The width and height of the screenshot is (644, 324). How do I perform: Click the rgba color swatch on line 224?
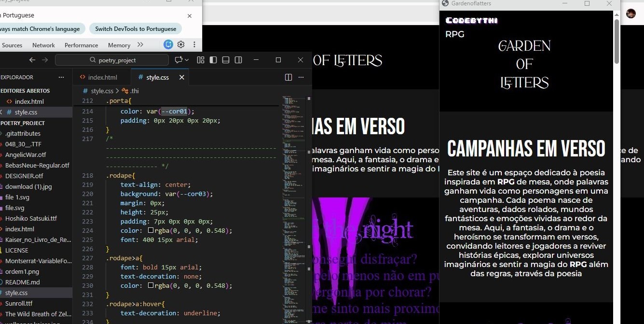pos(150,231)
